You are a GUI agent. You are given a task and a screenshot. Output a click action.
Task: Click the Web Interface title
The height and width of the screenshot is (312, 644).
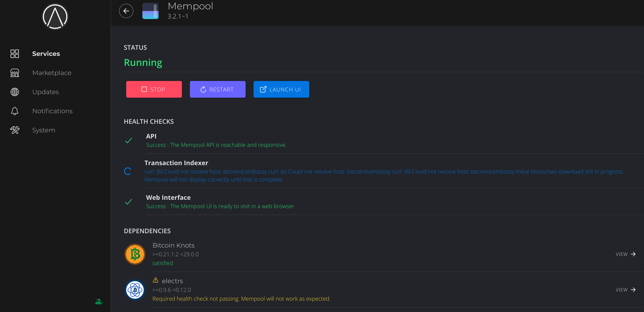(168, 198)
